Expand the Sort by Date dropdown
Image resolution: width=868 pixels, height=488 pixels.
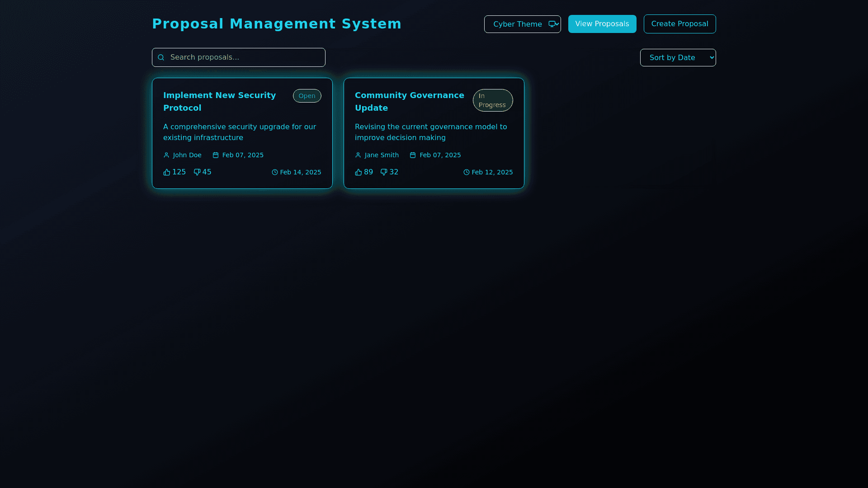tap(678, 57)
